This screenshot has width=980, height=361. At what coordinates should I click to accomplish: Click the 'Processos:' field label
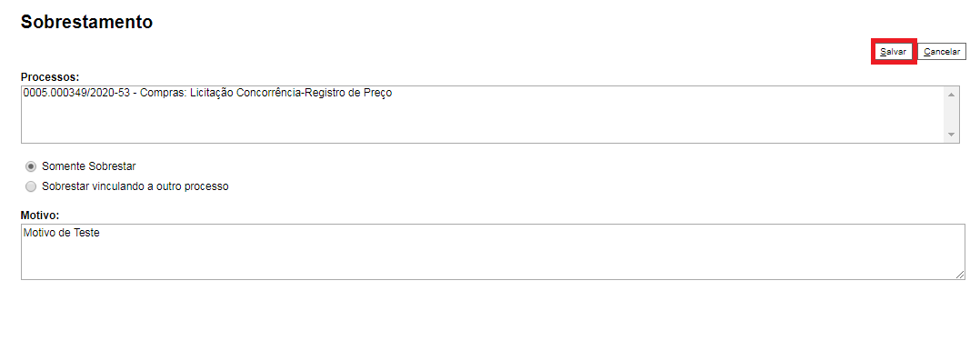pyautogui.click(x=50, y=77)
